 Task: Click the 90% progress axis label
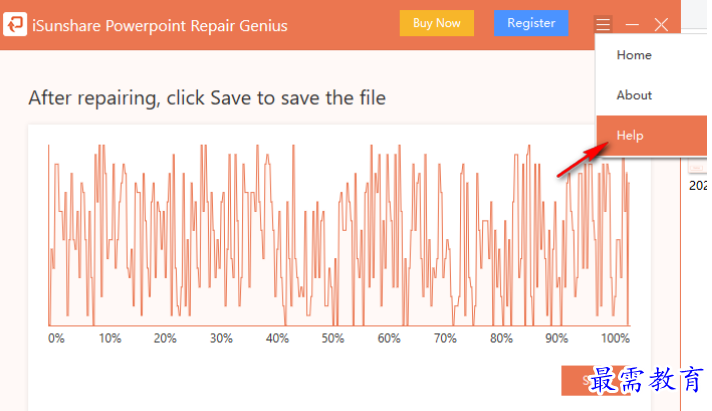point(557,338)
